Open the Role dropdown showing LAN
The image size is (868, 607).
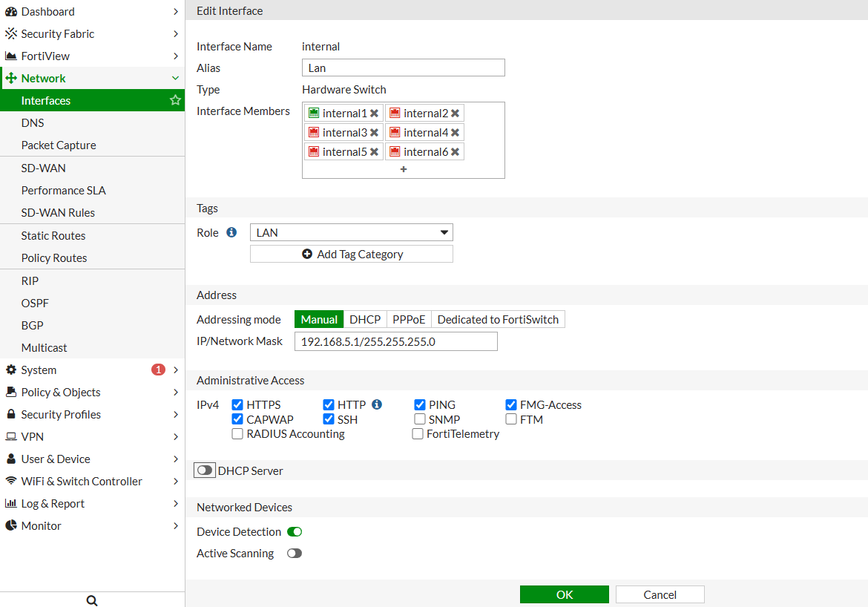(352, 232)
